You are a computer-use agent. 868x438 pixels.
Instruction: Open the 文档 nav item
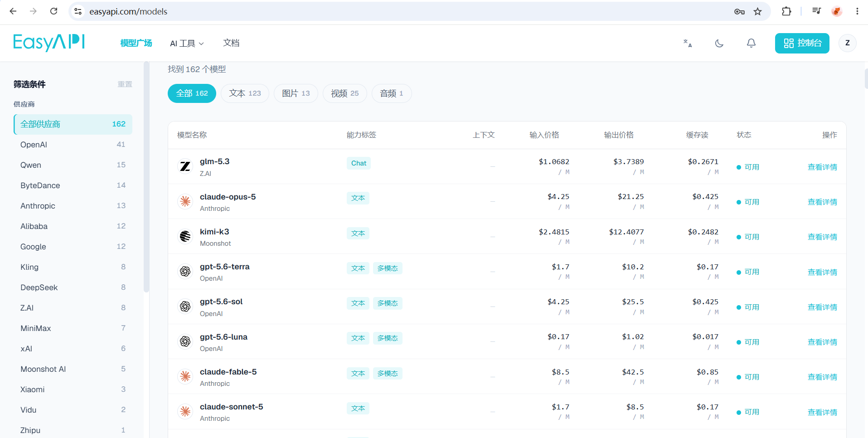[x=231, y=43]
